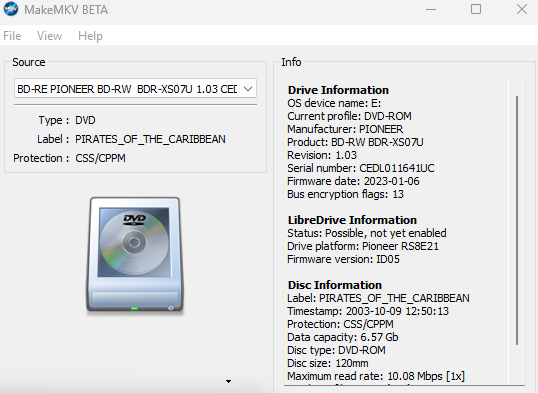
Task: Click the small black arrow below the drive
Action: click(228, 381)
